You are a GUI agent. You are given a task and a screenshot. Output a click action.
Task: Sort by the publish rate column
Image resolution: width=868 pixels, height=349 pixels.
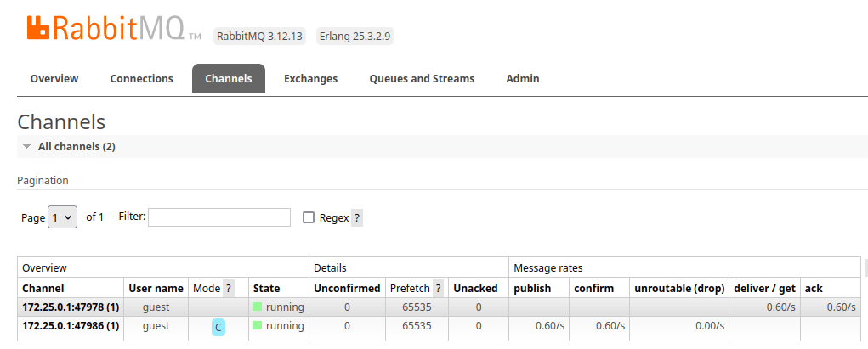point(532,288)
